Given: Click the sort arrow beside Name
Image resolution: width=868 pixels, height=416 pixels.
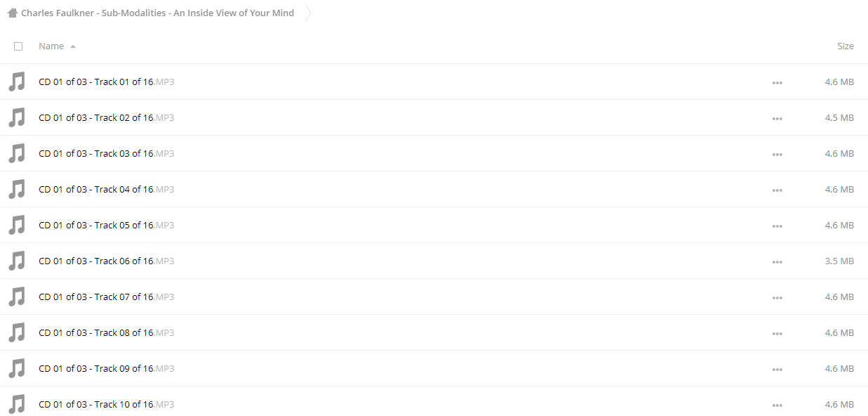Looking at the screenshot, I should pyautogui.click(x=73, y=46).
